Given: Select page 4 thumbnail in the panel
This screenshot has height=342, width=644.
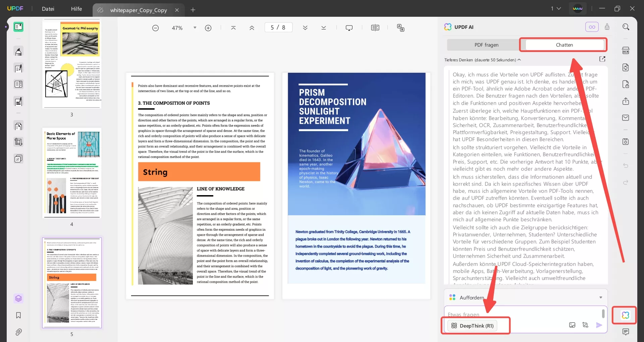Looking at the screenshot, I should point(71,173).
